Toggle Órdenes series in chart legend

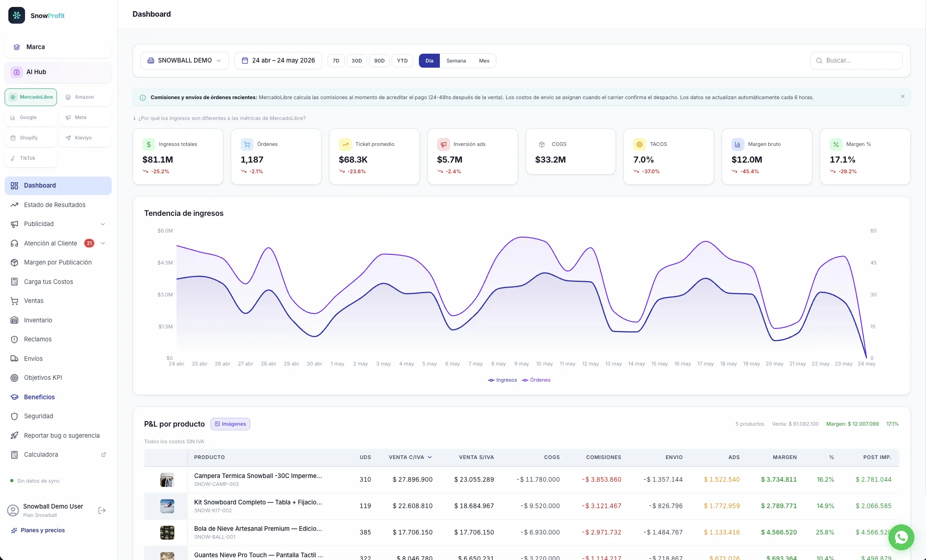[536, 380]
